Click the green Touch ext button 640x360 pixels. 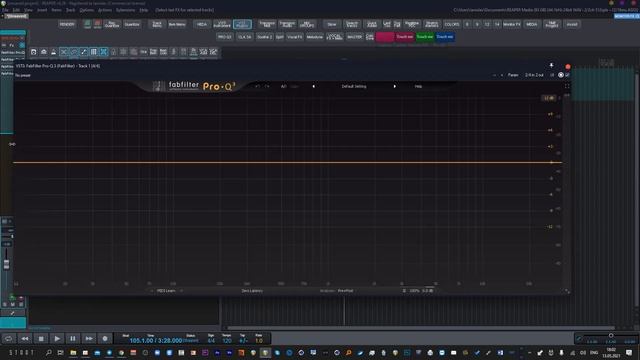424,37
